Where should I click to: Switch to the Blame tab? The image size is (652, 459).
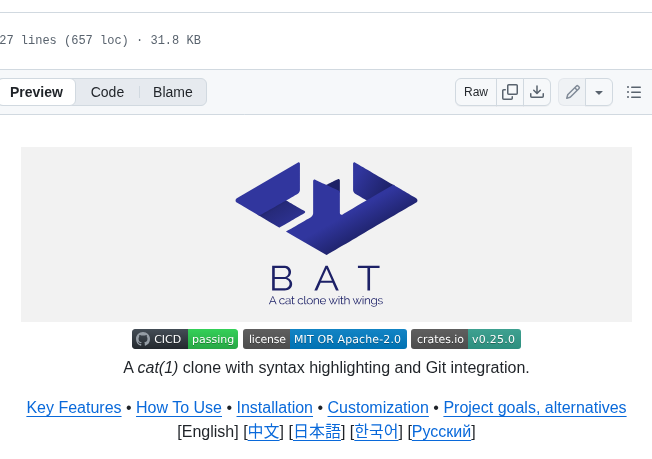[x=173, y=92]
